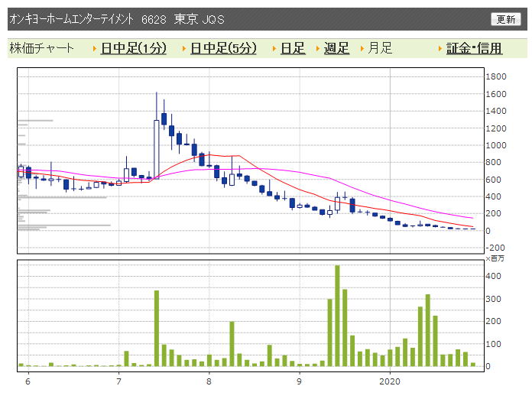532x399 pixels.
Task: Click the company name オンキヨーホームエンターテイメント
Action: click(x=71, y=19)
